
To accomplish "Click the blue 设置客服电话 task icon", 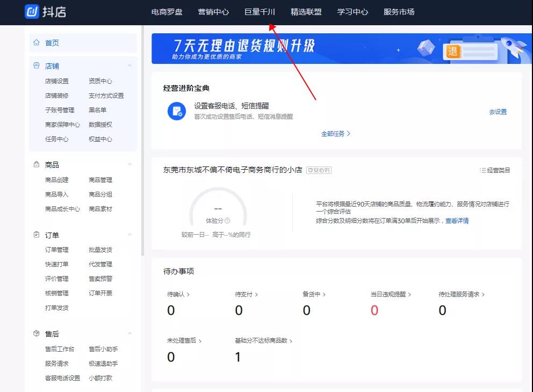I will (176, 111).
